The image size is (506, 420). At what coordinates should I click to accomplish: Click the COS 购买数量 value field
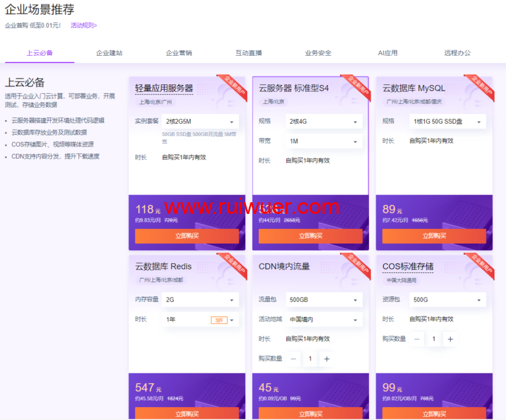tap(434, 339)
